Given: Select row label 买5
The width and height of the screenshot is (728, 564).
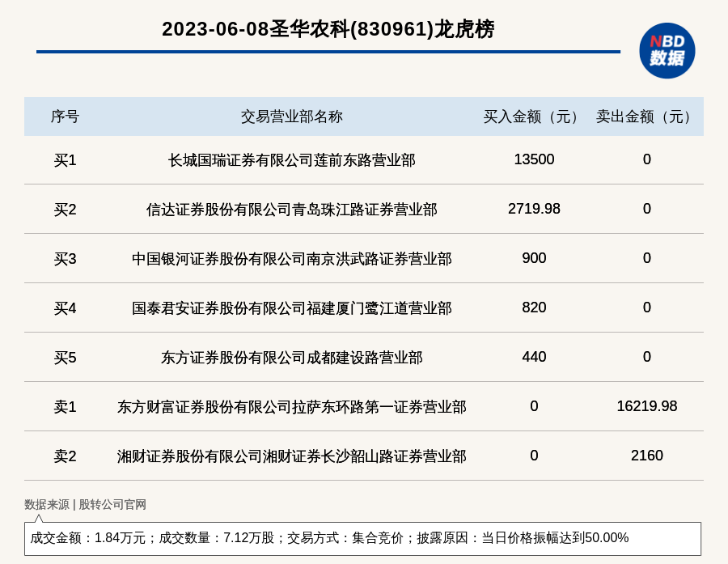Looking at the screenshot, I should [65, 358].
